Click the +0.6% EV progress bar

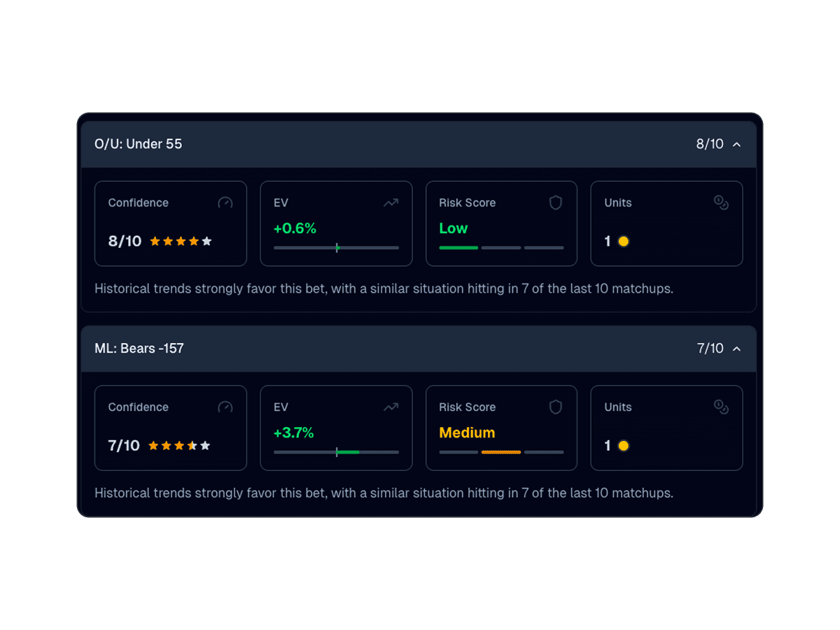tap(336, 248)
